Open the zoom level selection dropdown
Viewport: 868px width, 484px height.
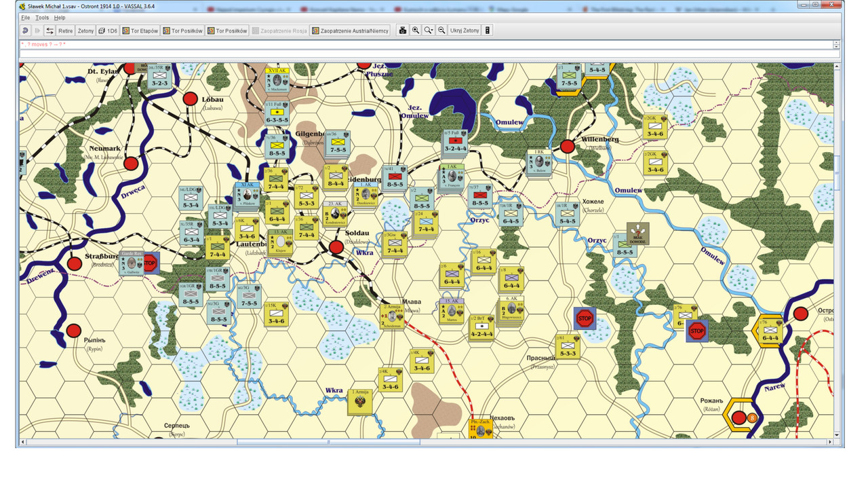tap(429, 31)
